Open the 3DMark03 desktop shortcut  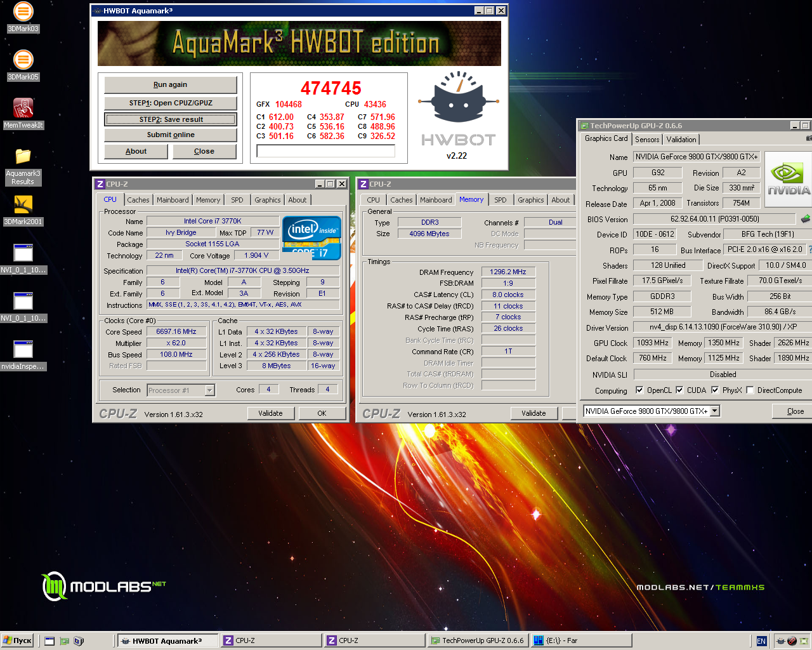tap(23, 17)
